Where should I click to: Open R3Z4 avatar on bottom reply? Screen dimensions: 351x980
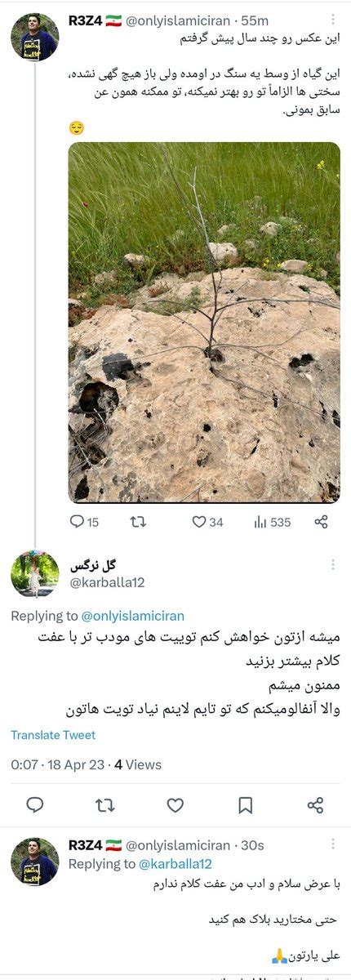[x=34, y=862]
